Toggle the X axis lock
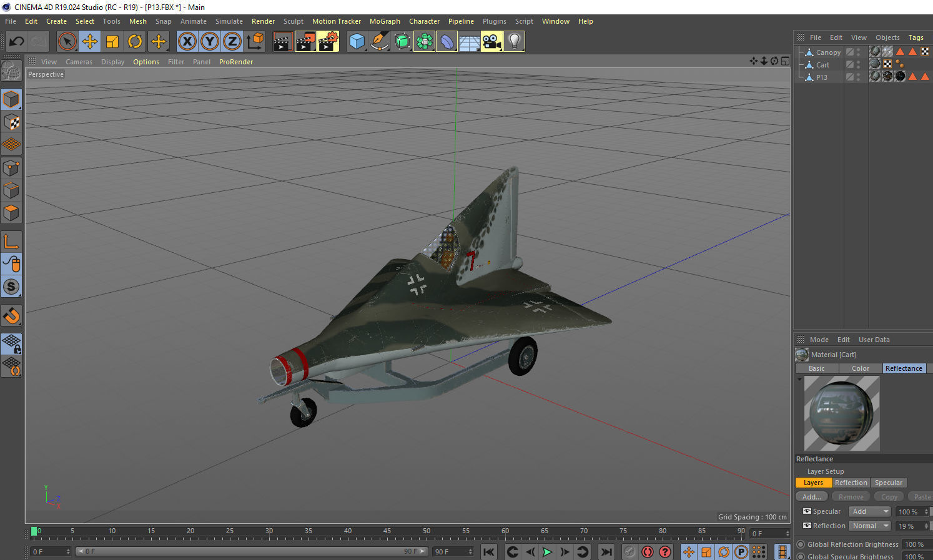The width and height of the screenshot is (933, 560). (187, 42)
